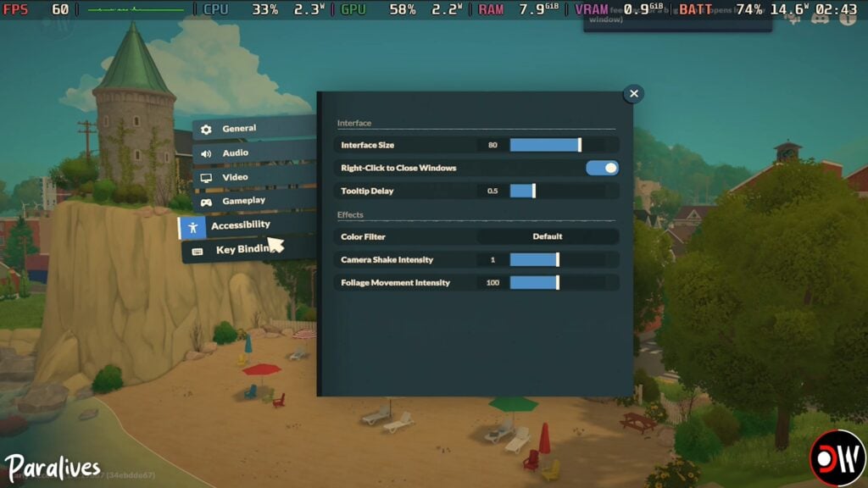Image resolution: width=868 pixels, height=488 pixels.
Task: Click the RAM 7.9 overlay readout
Action: pos(518,9)
